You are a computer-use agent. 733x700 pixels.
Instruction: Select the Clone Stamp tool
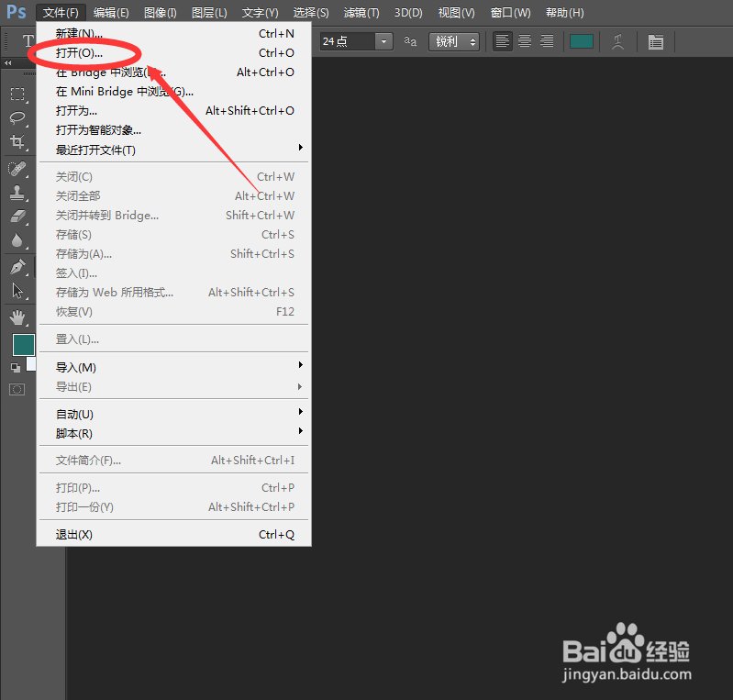click(17, 192)
